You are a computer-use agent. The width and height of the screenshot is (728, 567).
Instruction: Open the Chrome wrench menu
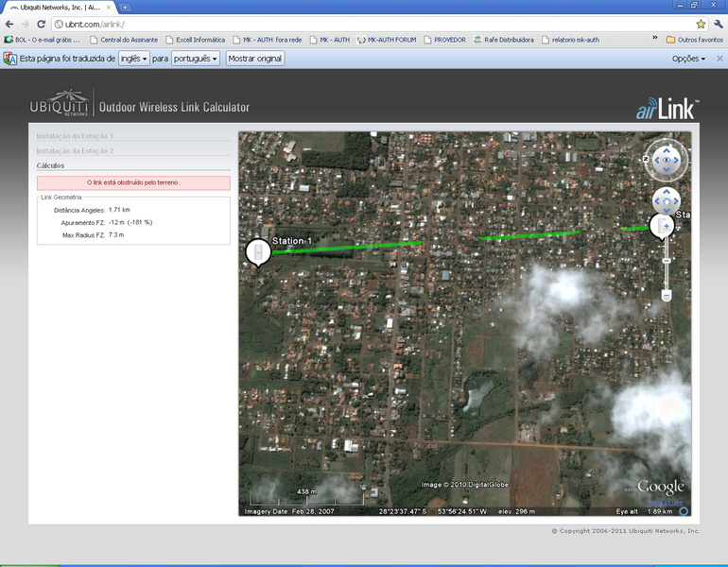click(719, 25)
